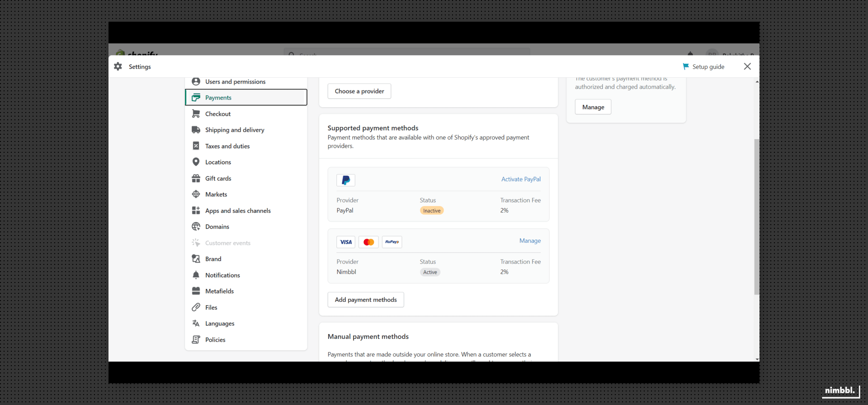Screen dimensions: 868x405
Task: Click the scrollbar down arrow
Action: (757, 359)
